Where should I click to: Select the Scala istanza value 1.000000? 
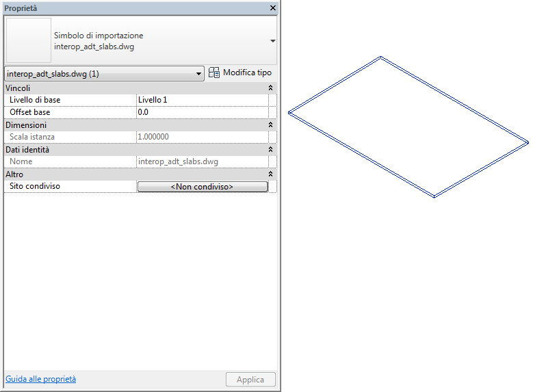click(x=203, y=137)
